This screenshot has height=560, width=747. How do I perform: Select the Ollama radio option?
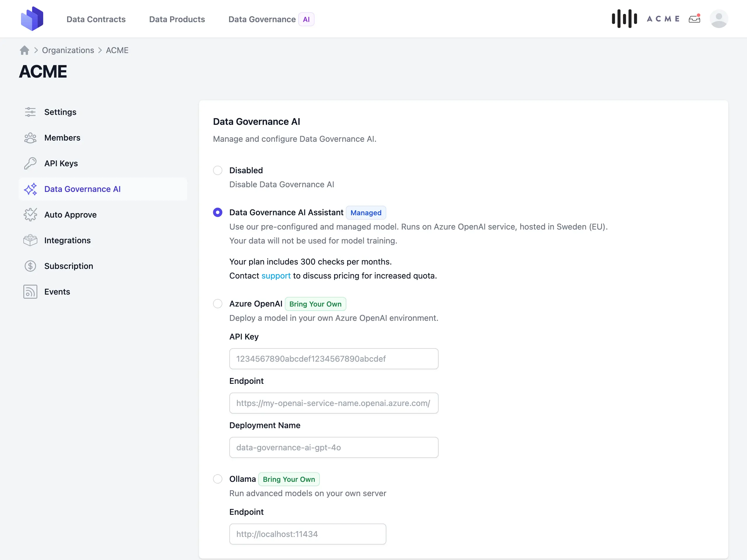[218, 479]
